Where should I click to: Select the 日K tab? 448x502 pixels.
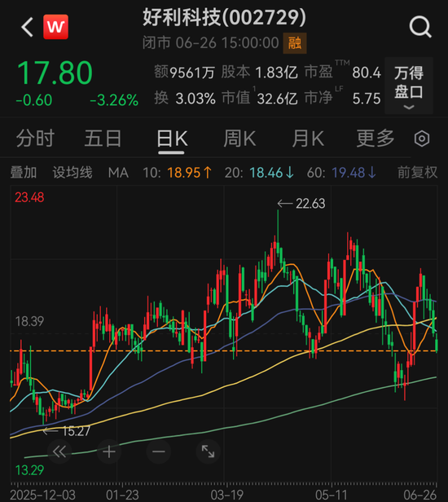[172, 139]
